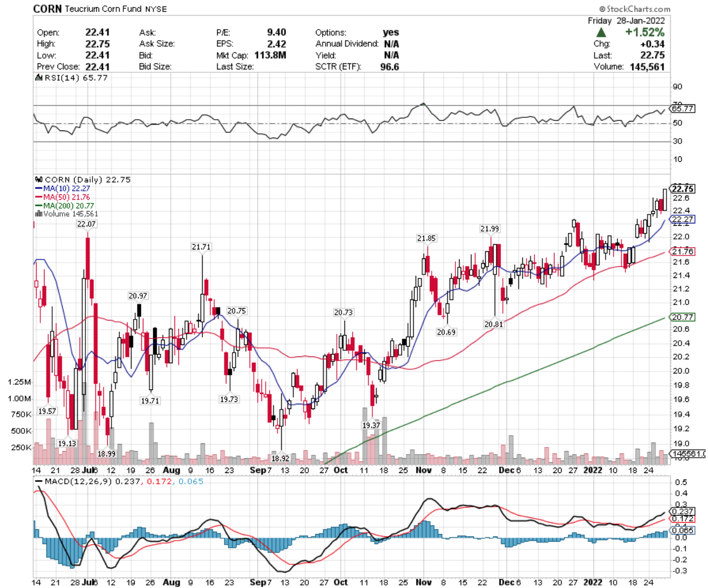Select the Low value 22.41
Screen dimensions: 708x588
(97, 55)
